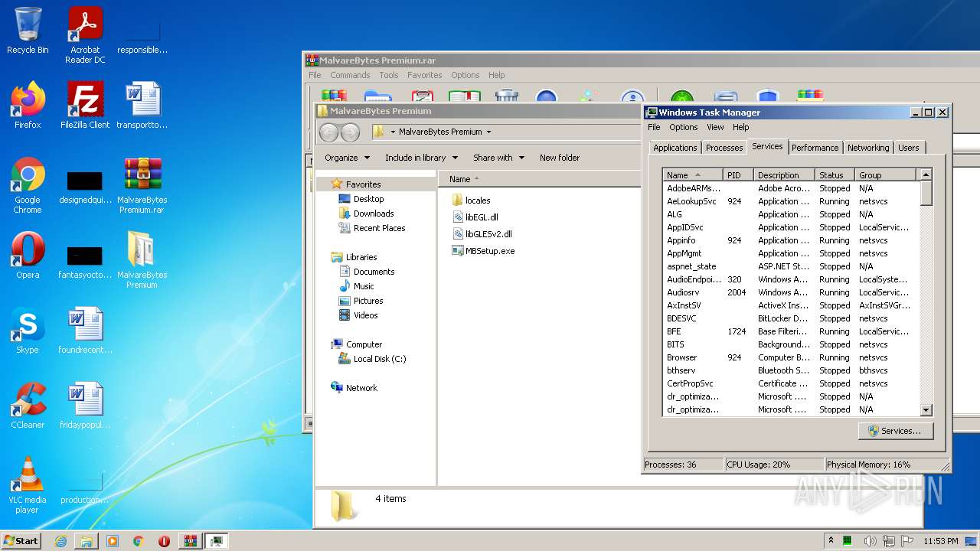Image resolution: width=980 pixels, height=551 pixels.
Task: Select VLC media player desktop icon
Action: [28, 485]
